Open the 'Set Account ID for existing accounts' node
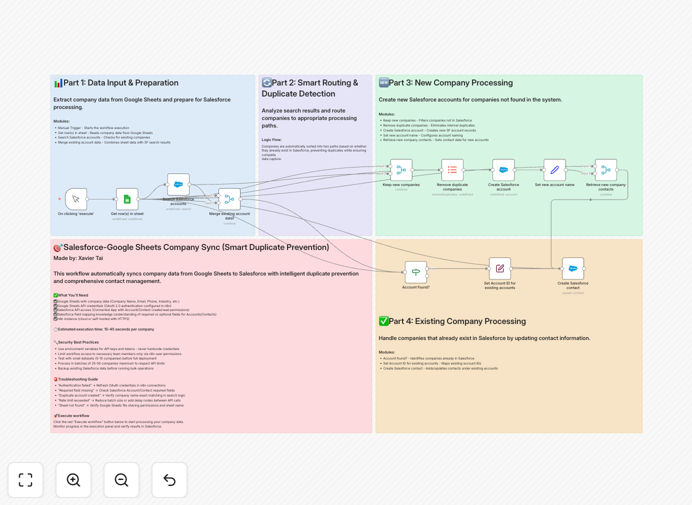 pos(500,268)
